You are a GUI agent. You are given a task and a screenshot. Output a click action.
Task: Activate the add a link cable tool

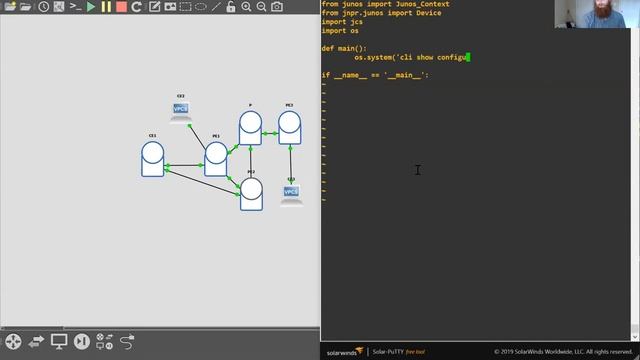(127, 342)
